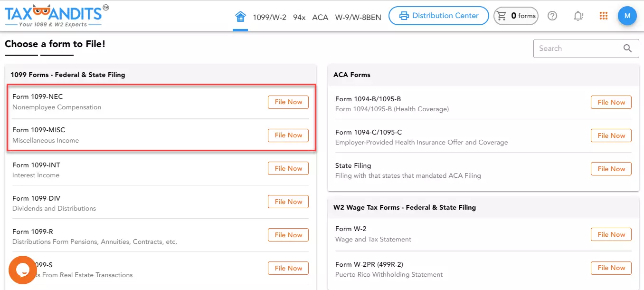The height and width of the screenshot is (290, 644).
Task: Click the Dividends and Distributions description
Action: point(54,209)
